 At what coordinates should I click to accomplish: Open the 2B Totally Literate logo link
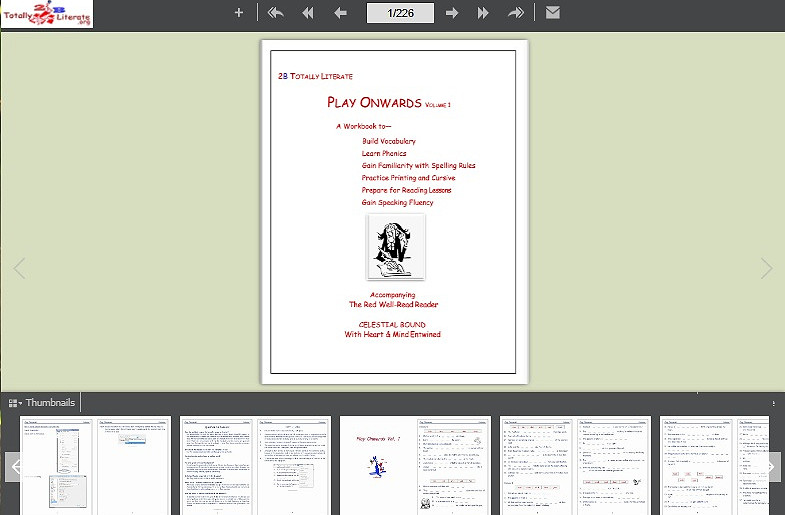[47, 14]
